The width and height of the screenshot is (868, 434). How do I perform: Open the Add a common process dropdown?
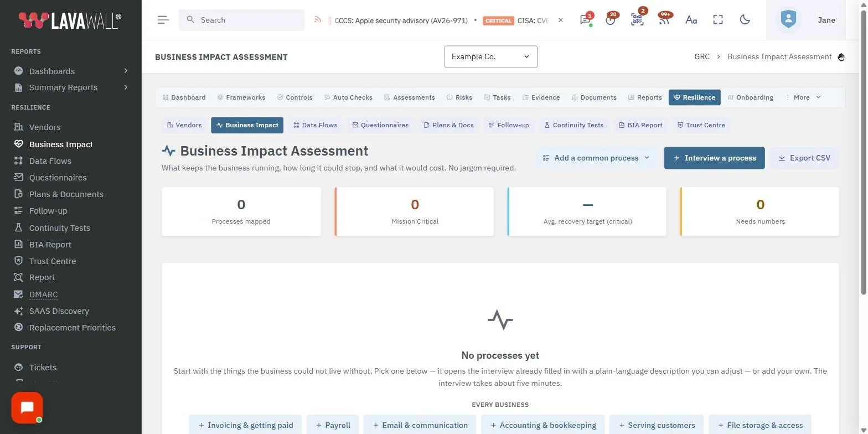(596, 158)
